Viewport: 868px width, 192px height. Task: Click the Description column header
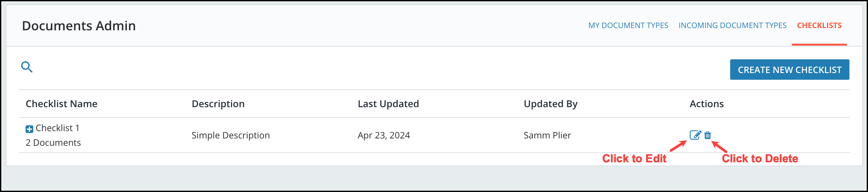point(218,104)
